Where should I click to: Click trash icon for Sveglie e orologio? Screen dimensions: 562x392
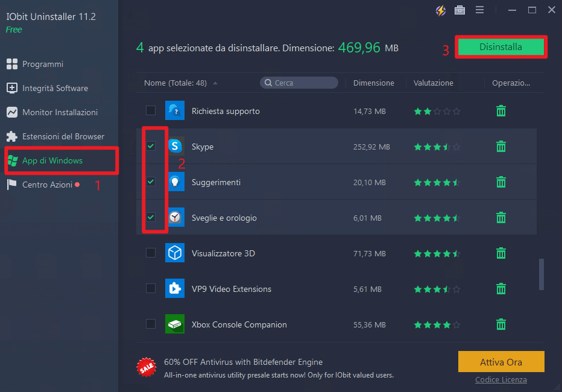(x=500, y=218)
